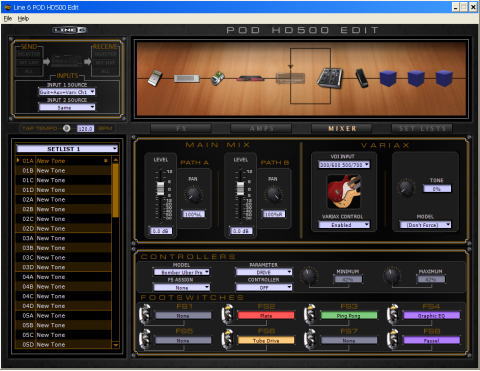The image size is (480, 371).
Task: Click FS4 Graphic EQ assignment button
Action: pyautogui.click(x=431, y=315)
